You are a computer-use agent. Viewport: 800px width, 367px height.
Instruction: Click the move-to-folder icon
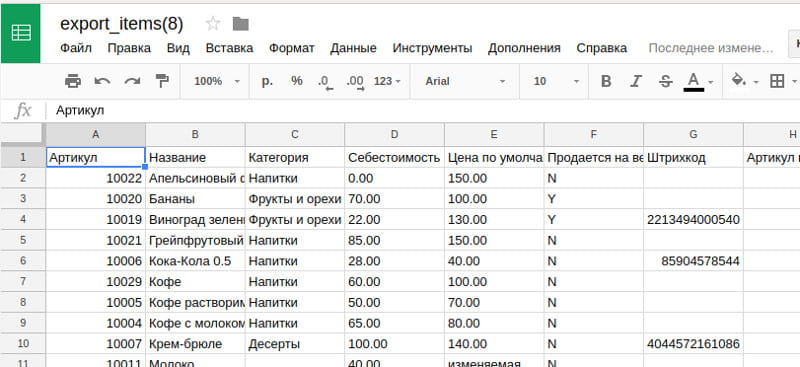(x=240, y=23)
